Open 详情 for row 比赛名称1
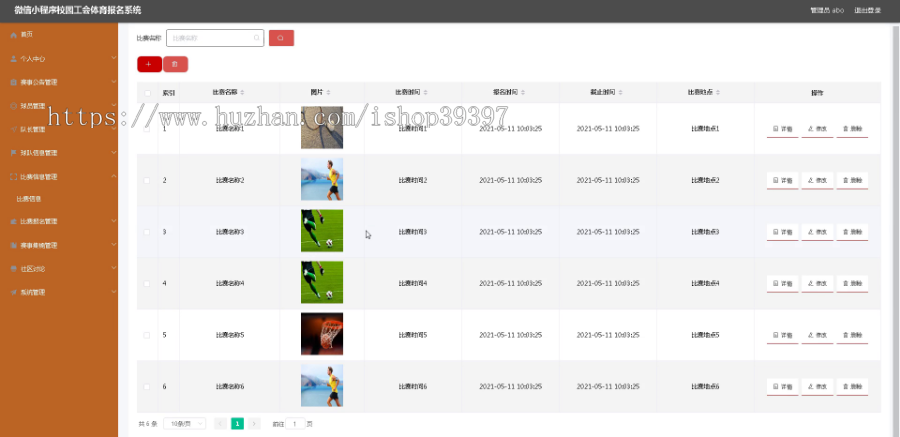Screen dimensions: 900x437 click(782, 129)
